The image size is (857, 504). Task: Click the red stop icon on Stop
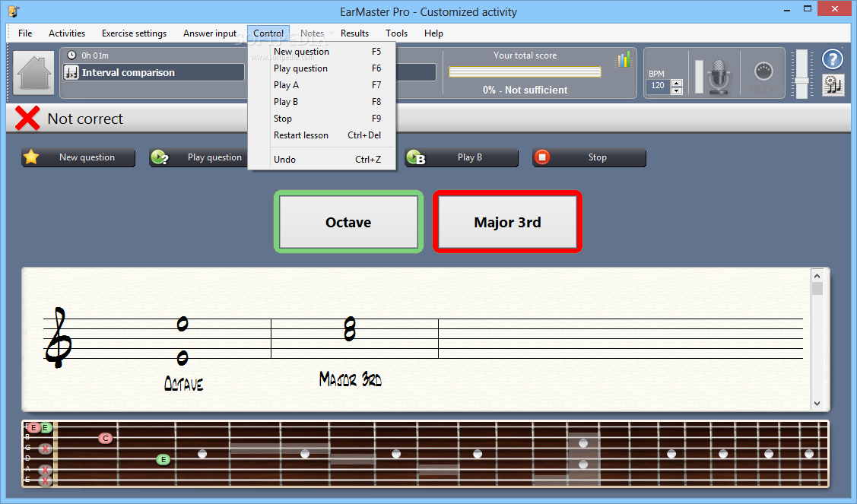(x=541, y=157)
